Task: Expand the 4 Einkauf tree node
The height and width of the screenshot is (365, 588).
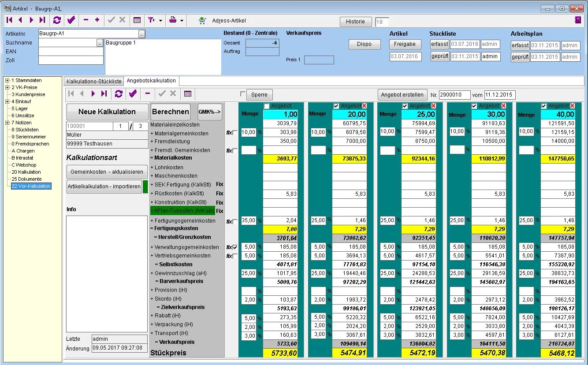Action: click(7, 101)
